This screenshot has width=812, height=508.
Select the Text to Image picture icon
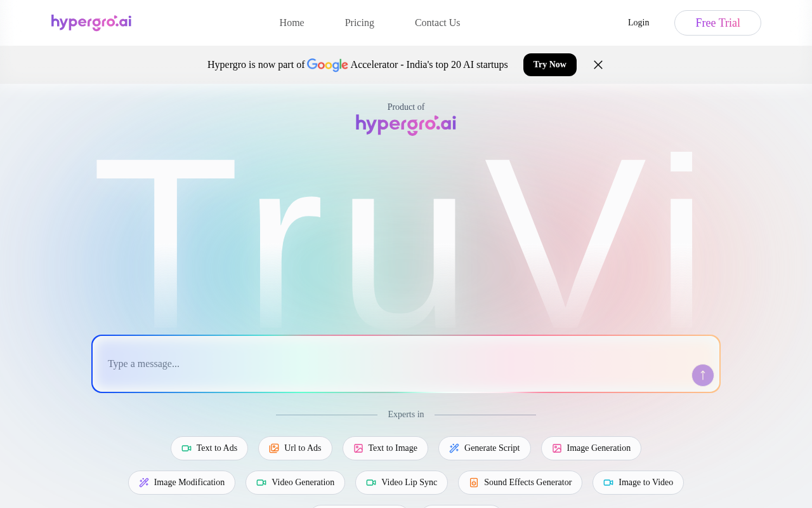pos(357,448)
